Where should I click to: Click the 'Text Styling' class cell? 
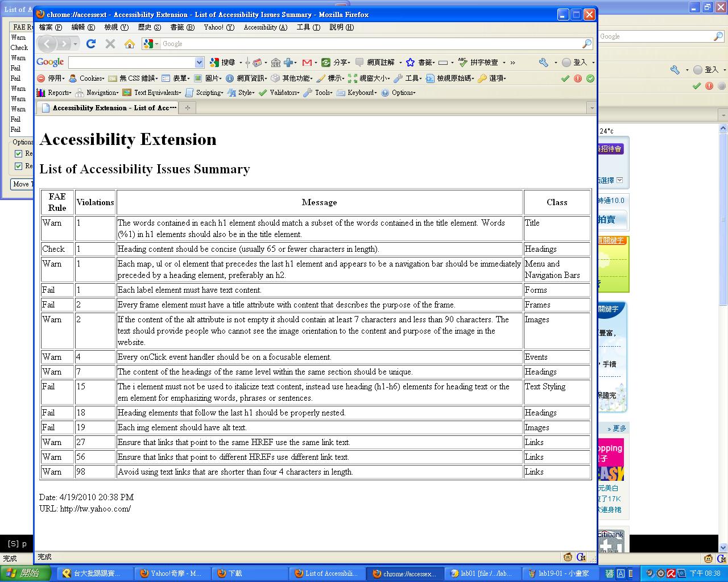coord(557,392)
